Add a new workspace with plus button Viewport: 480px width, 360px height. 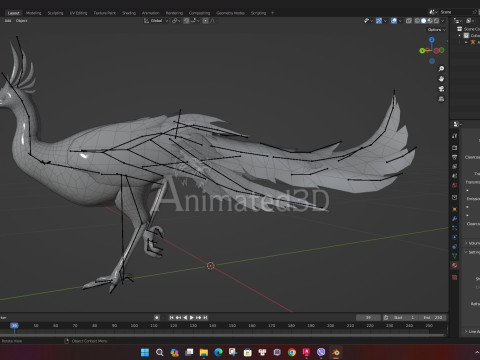(272, 13)
